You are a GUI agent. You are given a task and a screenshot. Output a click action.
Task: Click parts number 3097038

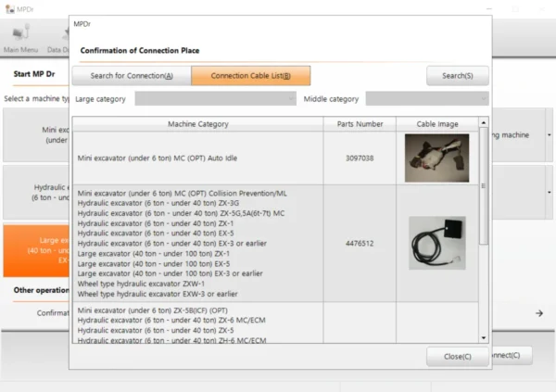click(x=360, y=158)
